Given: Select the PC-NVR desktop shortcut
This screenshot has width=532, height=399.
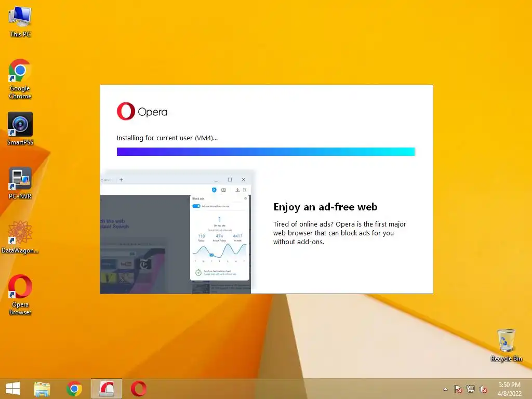Looking at the screenshot, I should pyautogui.click(x=20, y=183).
